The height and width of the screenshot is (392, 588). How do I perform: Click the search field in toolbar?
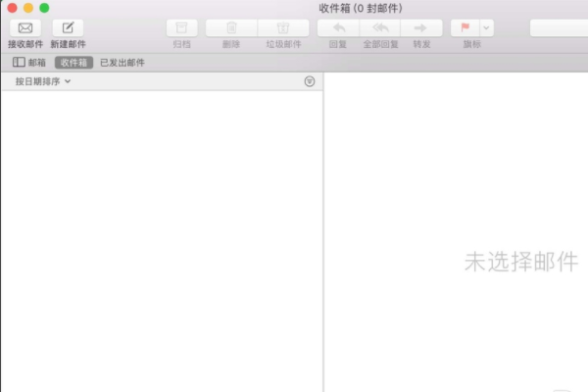559,28
